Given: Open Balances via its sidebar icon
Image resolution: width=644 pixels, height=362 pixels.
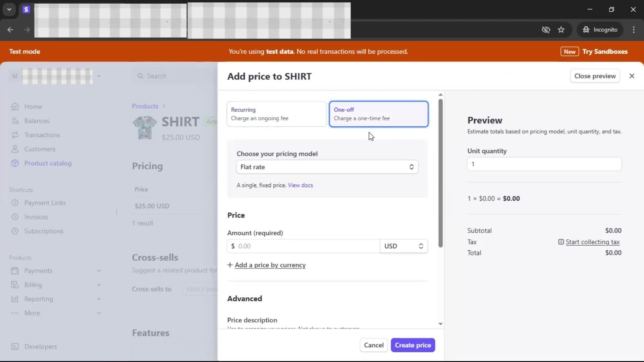Looking at the screenshot, I should [x=15, y=121].
